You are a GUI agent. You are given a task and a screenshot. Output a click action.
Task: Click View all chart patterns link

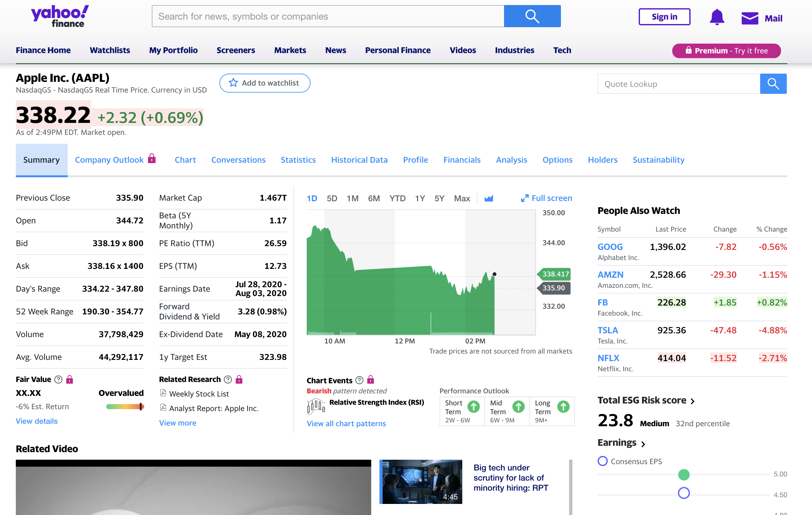pos(346,423)
